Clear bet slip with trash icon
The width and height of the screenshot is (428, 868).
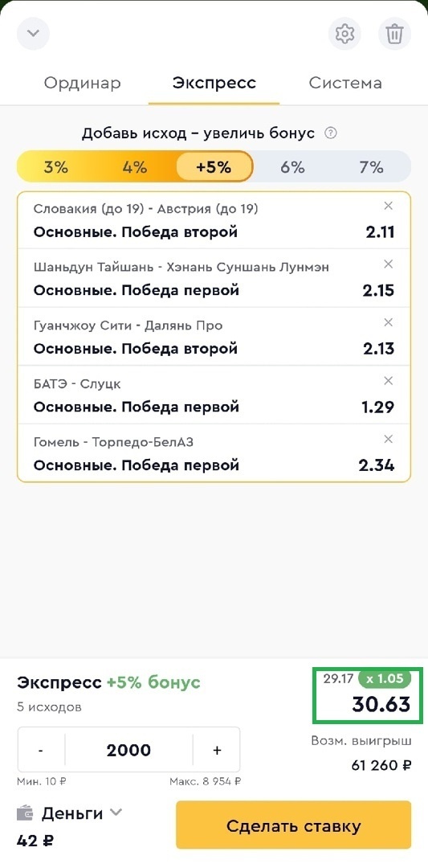(x=394, y=34)
